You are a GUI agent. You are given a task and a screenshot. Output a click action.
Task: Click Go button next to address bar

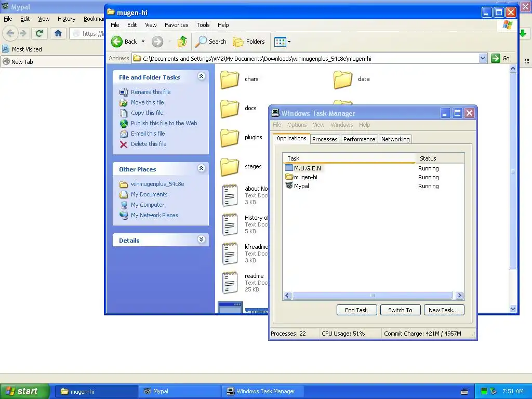(501, 58)
